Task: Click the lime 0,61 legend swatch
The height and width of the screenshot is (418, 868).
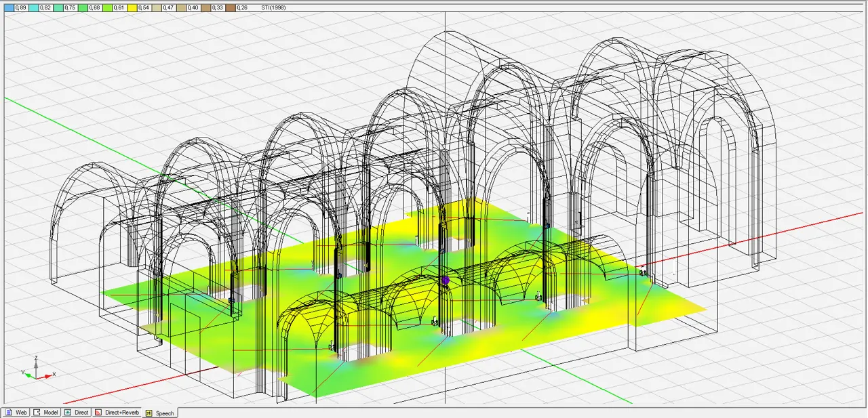Action: (107, 7)
